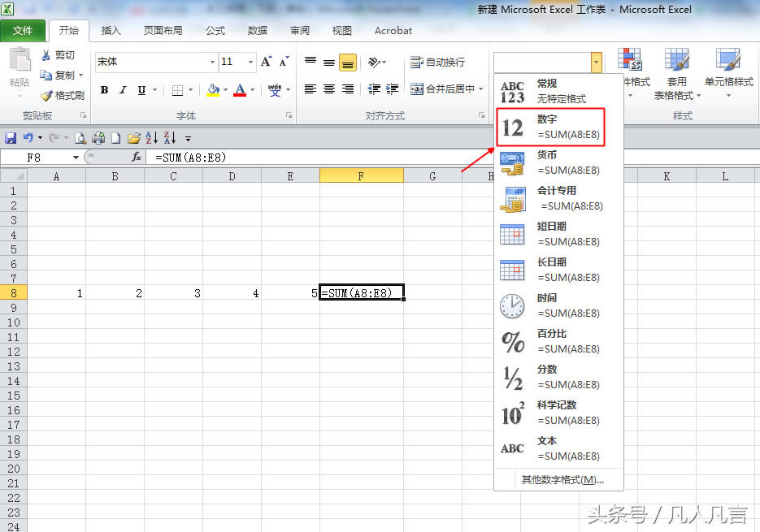The height and width of the screenshot is (532, 760).
Task: Toggle Bold formatting
Action: click(x=104, y=90)
